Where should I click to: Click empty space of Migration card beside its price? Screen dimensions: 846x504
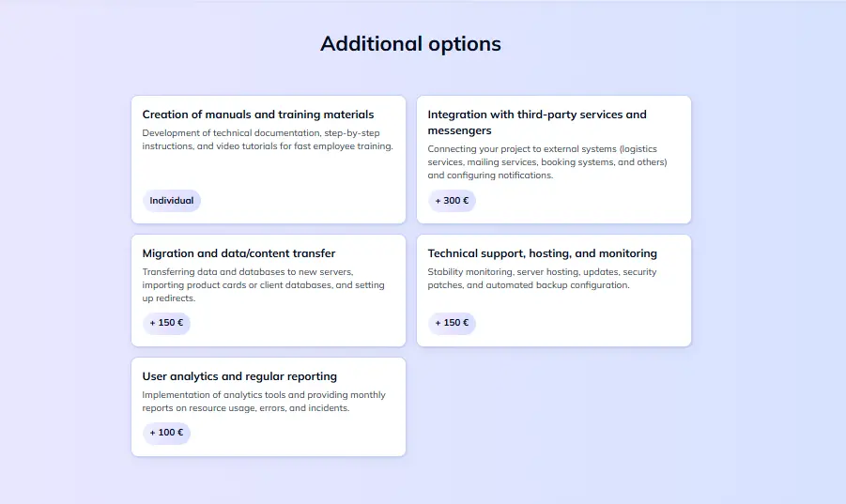click(297, 323)
